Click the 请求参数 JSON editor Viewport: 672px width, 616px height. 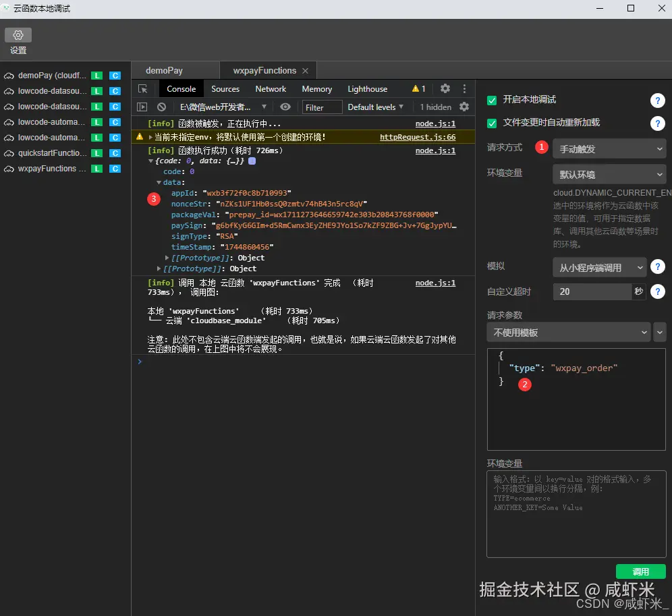[576, 399]
